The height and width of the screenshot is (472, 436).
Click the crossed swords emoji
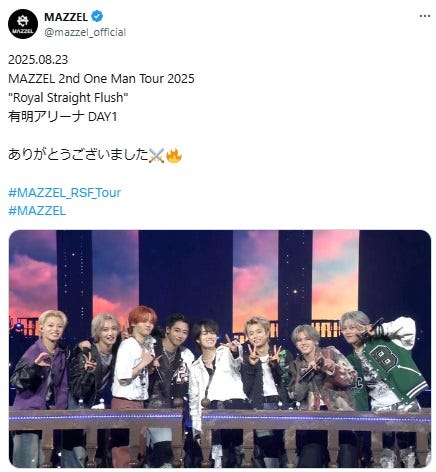[156, 155]
